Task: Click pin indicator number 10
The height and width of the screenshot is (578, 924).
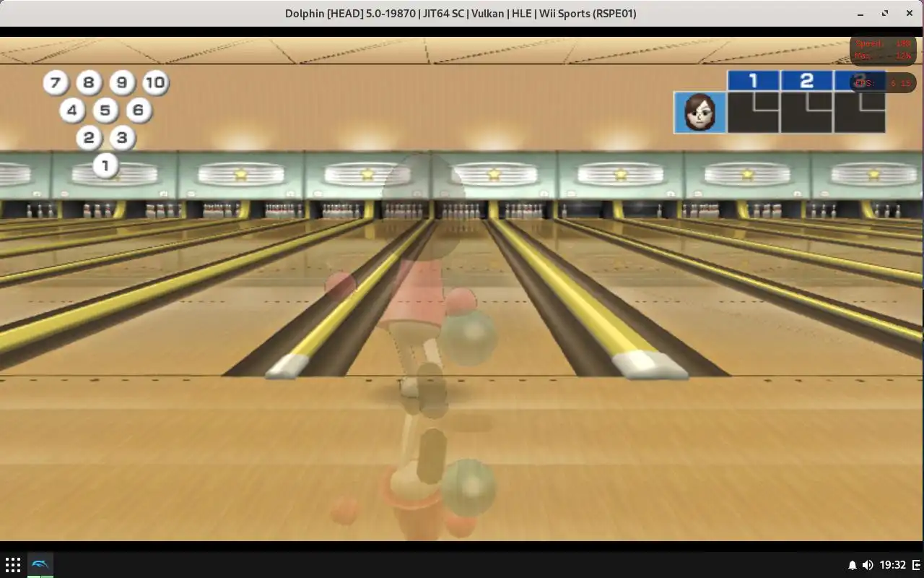Action: pyautogui.click(x=155, y=82)
